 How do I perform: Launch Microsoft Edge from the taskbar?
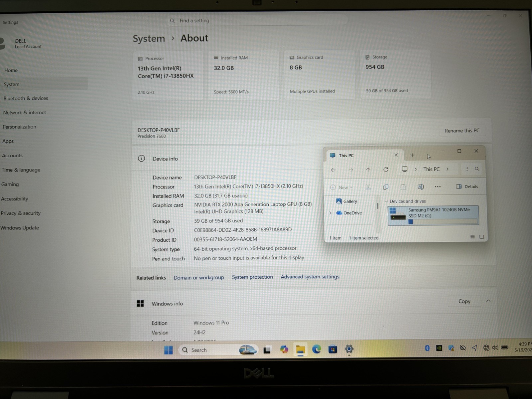(x=317, y=349)
